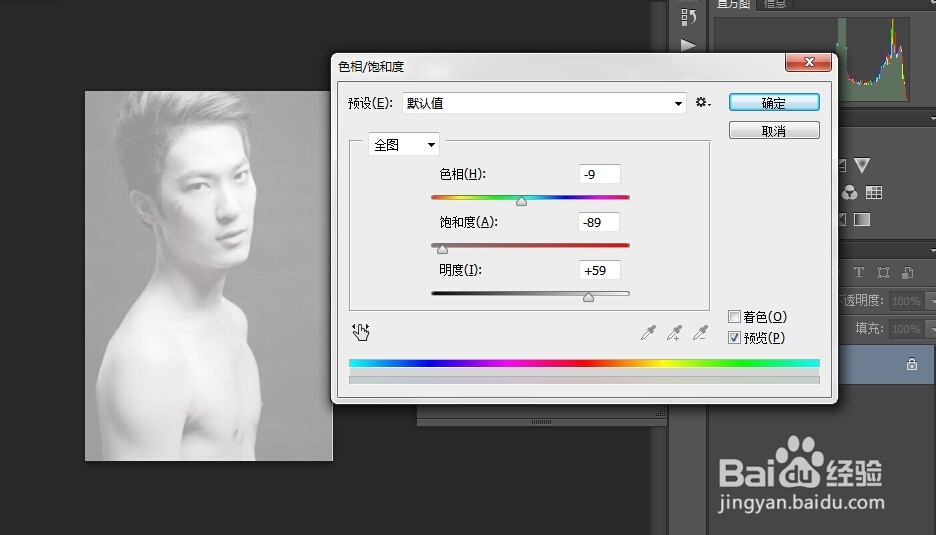The height and width of the screenshot is (535, 936).
Task: Open preset options gear menu
Action: pyautogui.click(x=703, y=103)
